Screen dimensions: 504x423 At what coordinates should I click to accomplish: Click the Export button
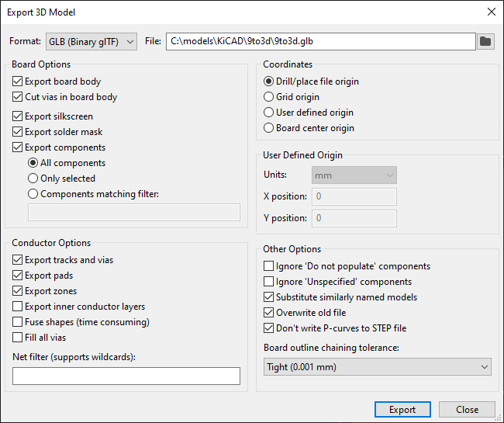402,410
